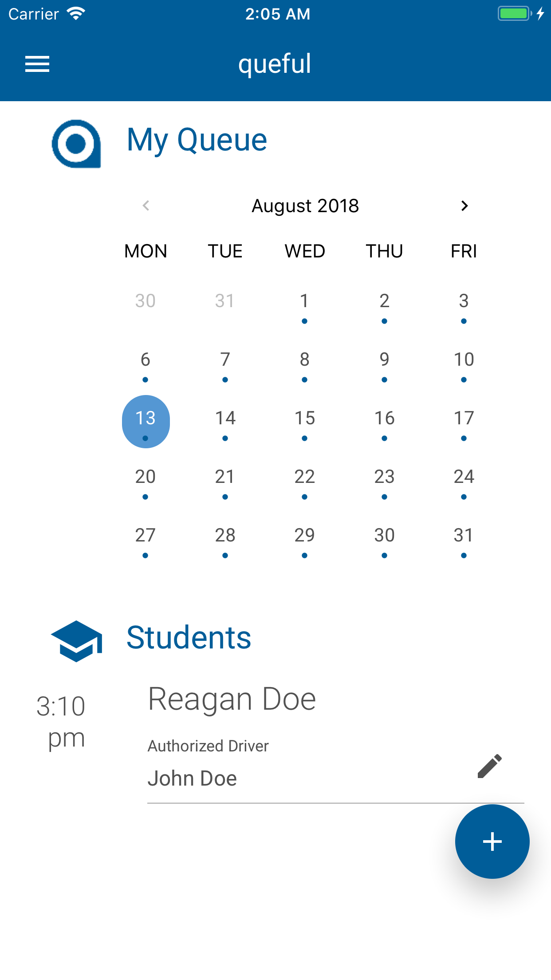Tap the My Queue logo icon

76,143
